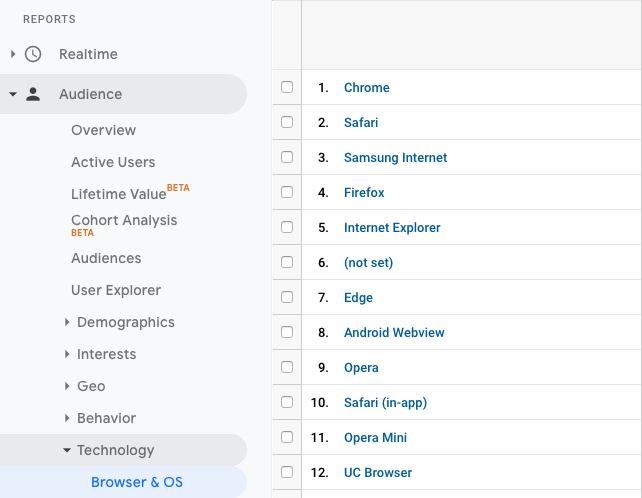
Task: Open Cohort Analysis report
Action: [124, 220]
